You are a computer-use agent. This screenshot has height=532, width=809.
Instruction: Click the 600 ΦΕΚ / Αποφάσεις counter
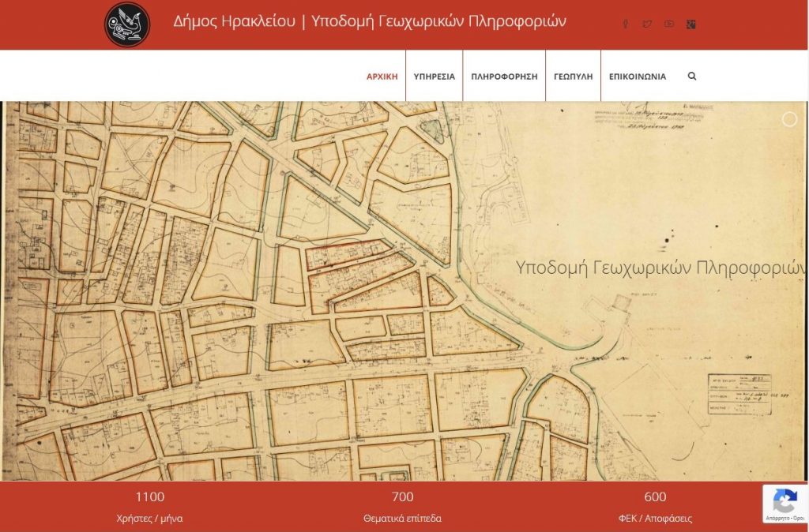[655, 508]
